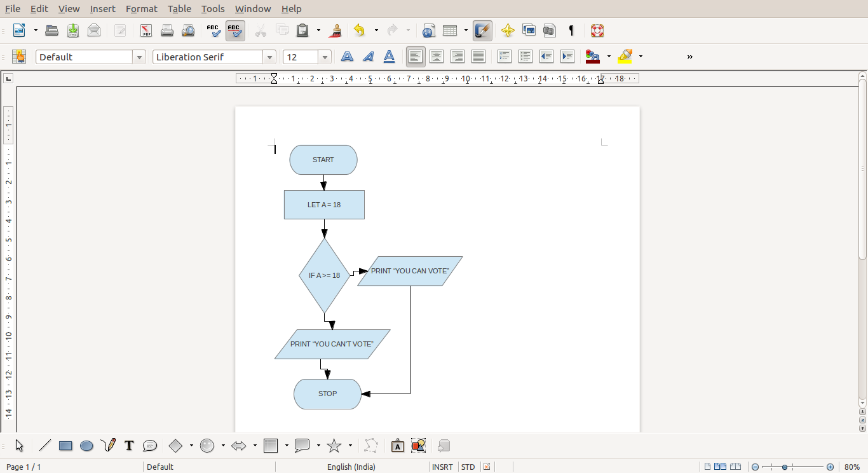Toggle centered paragraph alignment

click(437, 57)
